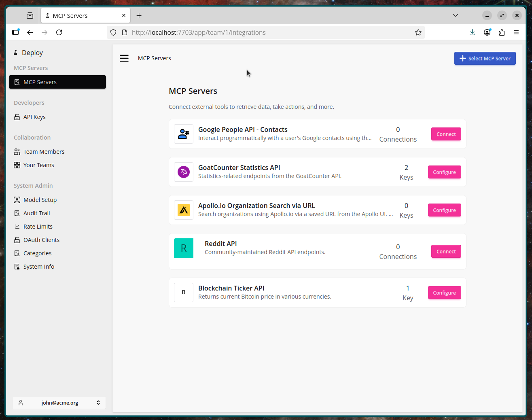Screen dimensions: 532x420
Task: Open API Keys using the padlock icon
Action: pos(17,117)
